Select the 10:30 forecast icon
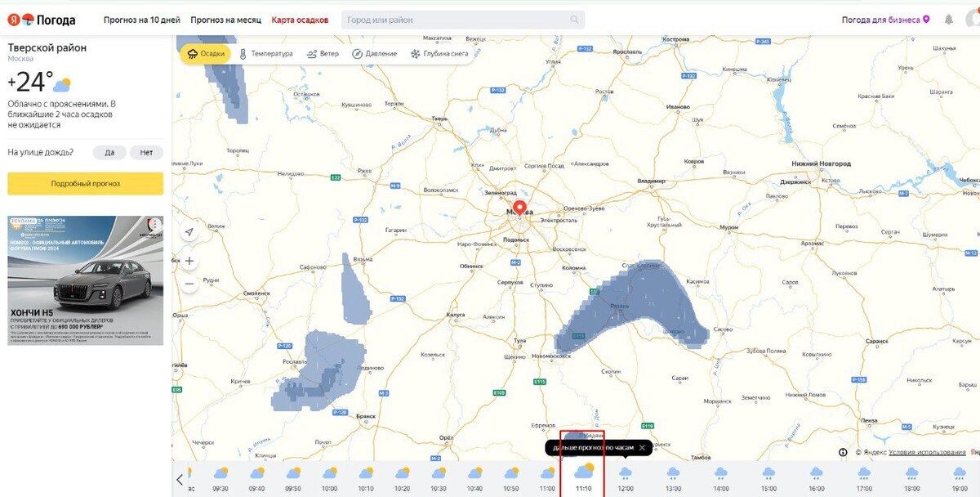 coord(439,473)
